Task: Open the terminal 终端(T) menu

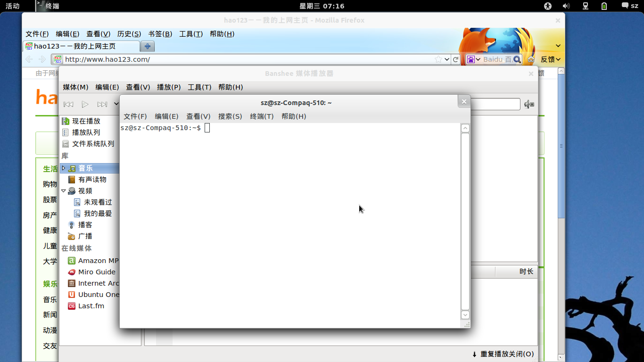Action: pyautogui.click(x=262, y=116)
